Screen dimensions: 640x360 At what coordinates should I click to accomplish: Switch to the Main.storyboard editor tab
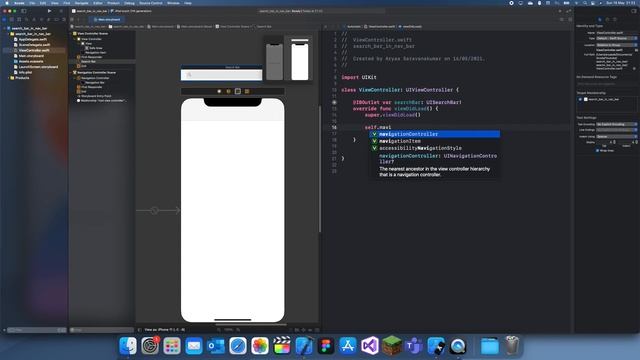107,19
